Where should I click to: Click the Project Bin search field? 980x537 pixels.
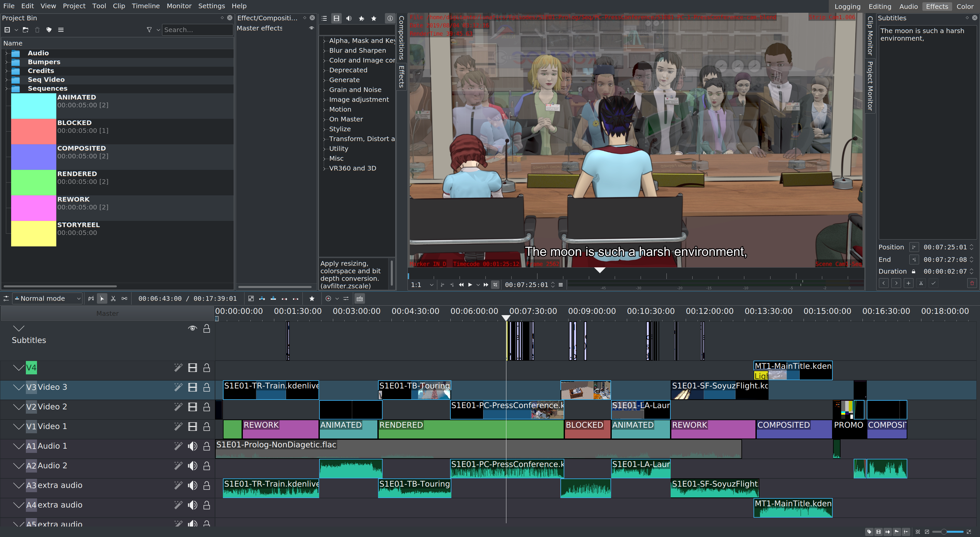click(197, 30)
